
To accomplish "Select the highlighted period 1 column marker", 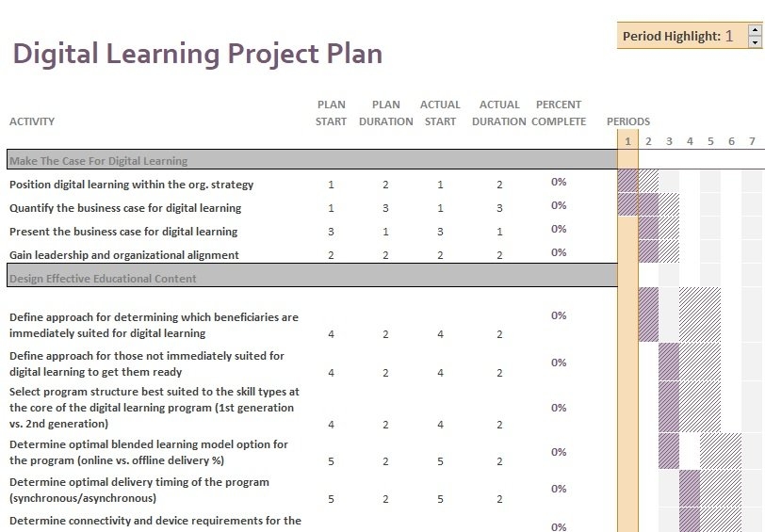I will tap(627, 141).
